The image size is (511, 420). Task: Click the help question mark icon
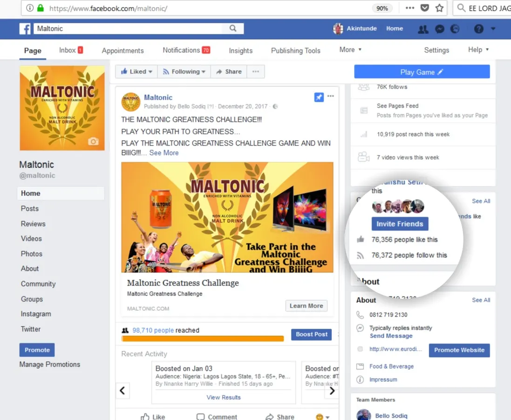pyautogui.click(x=478, y=29)
